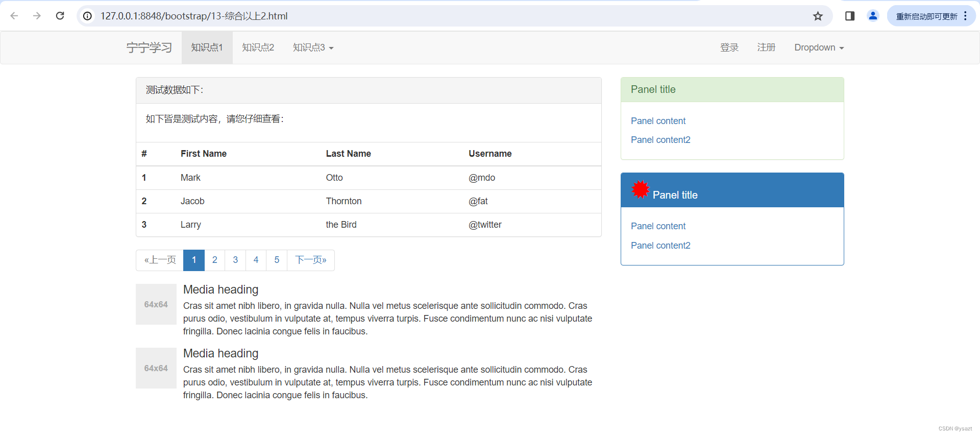
Task: Click the Jacob cell in the table
Action: (192, 201)
